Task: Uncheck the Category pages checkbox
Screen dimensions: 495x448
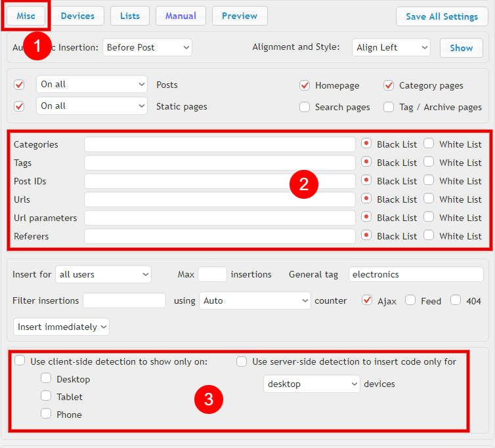Action: tap(389, 85)
